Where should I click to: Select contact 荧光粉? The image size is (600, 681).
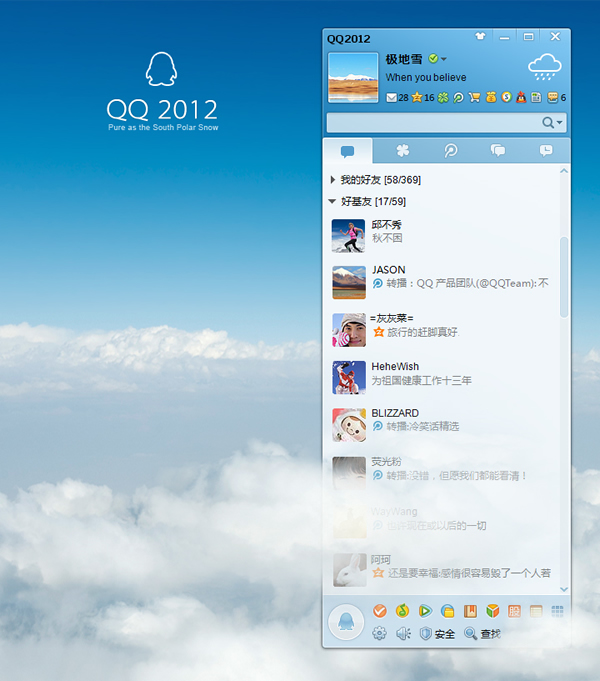click(x=442, y=473)
